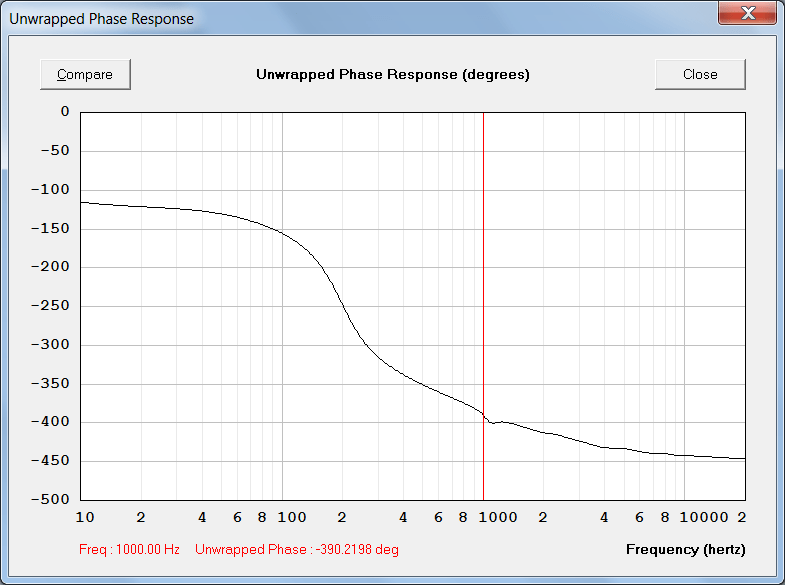Select the 'Freq : 1000.00 Hz' readout
This screenshot has height=585, width=785.
pyautogui.click(x=129, y=549)
